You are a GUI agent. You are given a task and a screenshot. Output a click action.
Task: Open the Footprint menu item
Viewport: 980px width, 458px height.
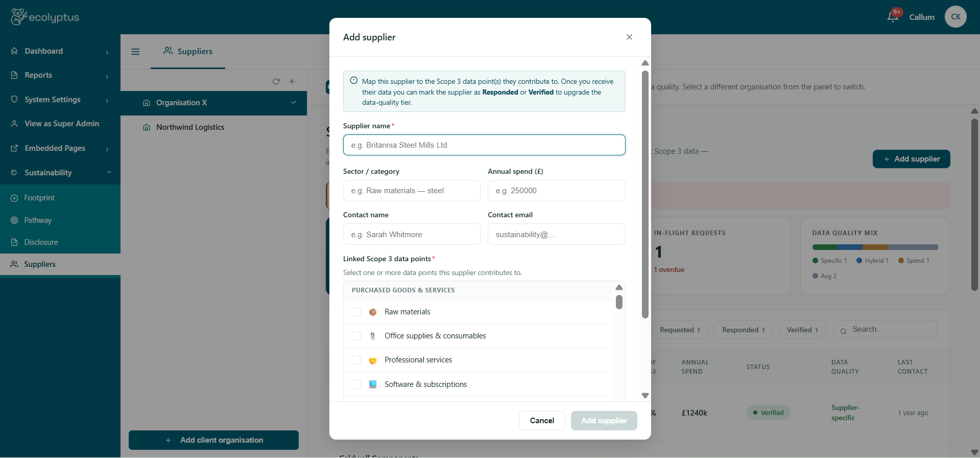60,198
